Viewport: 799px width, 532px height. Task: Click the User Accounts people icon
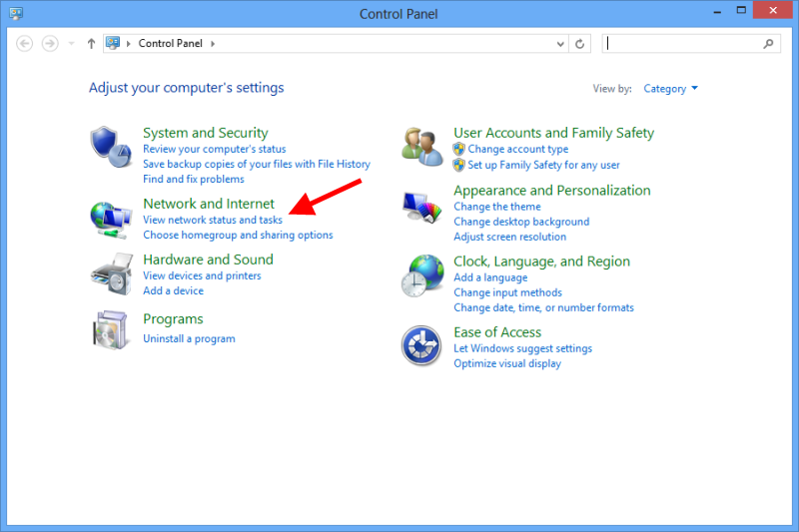[x=421, y=147]
